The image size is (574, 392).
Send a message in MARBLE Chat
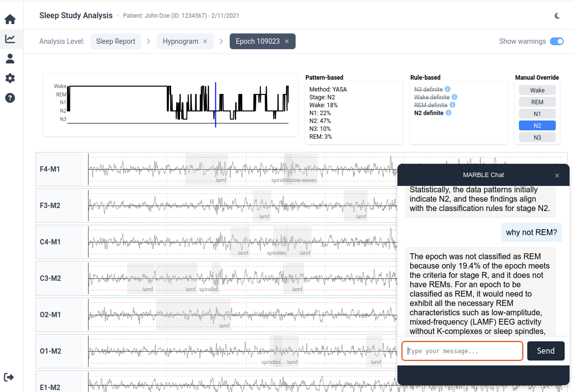point(545,351)
